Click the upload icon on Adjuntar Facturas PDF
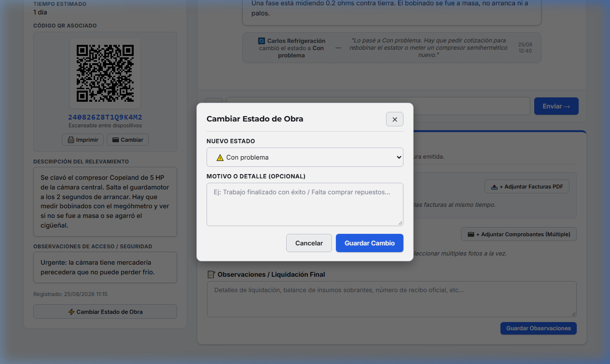This screenshot has width=610, height=364. click(494, 187)
